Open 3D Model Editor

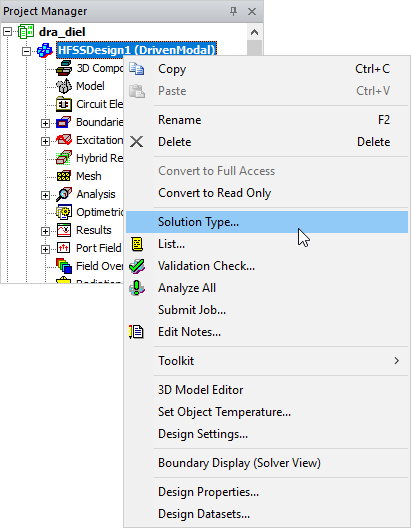pos(267,390)
